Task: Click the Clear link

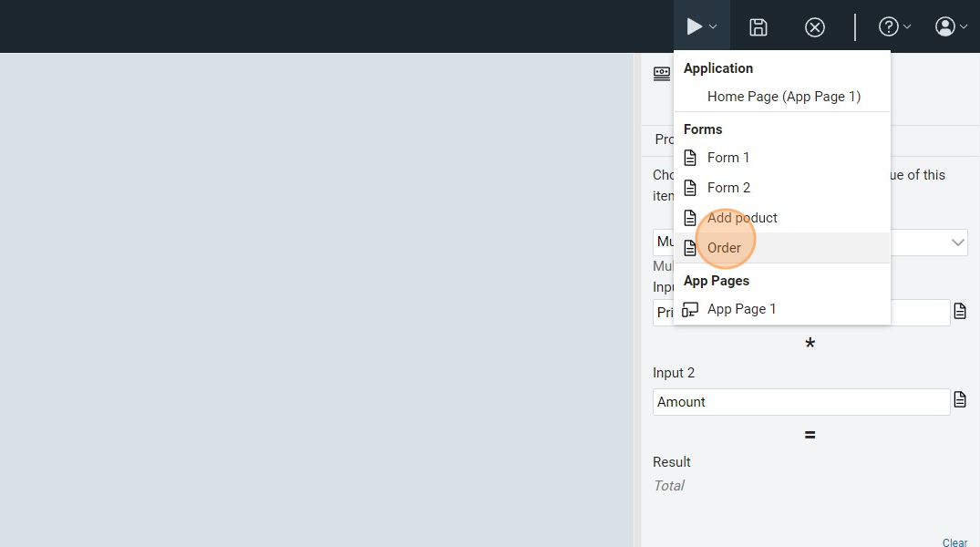Action: click(x=954, y=542)
